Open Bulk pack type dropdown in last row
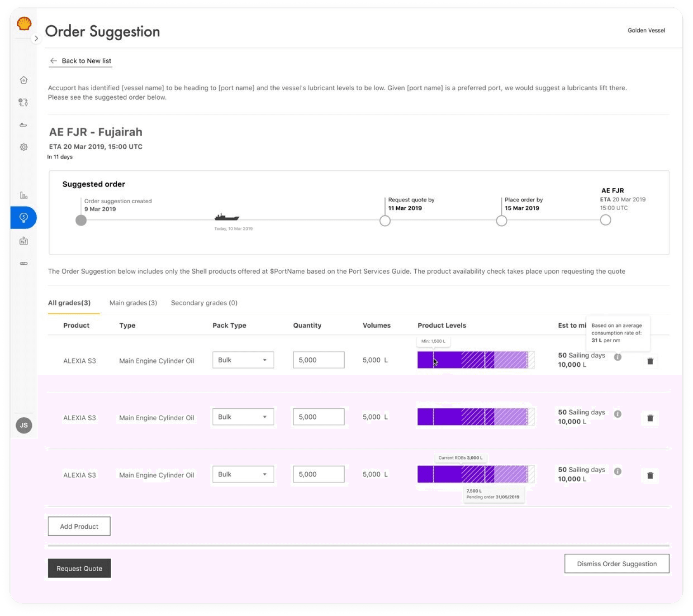Screen dimensions: 693x616 click(243, 474)
